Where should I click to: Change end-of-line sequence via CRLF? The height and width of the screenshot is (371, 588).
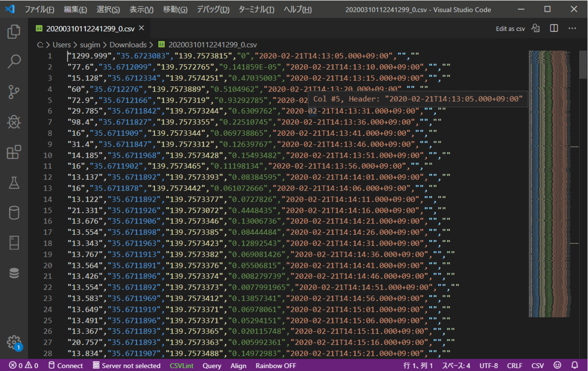[x=514, y=366]
